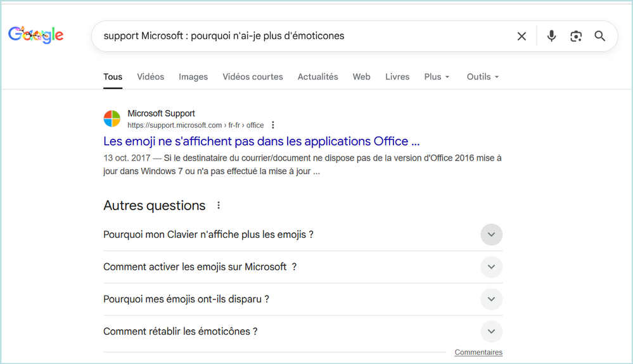Viewport: 633px width, 364px height.
Task: Switch to the Vidéos tab
Action: coord(150,77)
